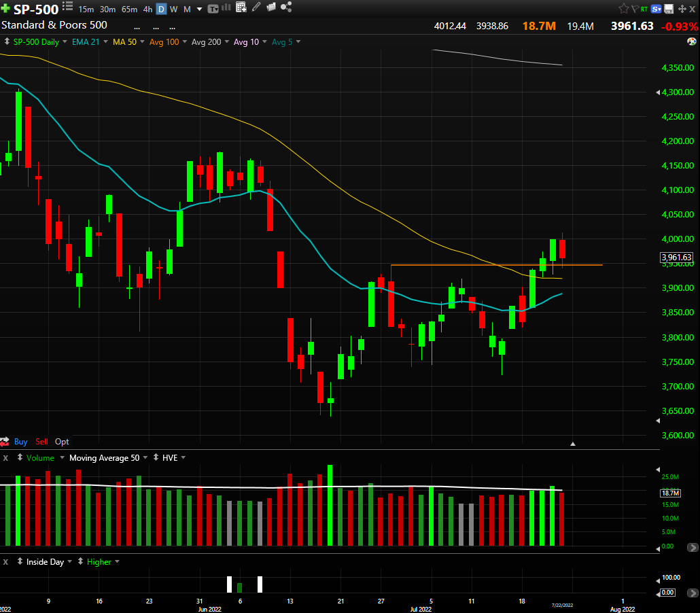Click the small arrow beside 4,300.00 on price scale

point(658,92)
